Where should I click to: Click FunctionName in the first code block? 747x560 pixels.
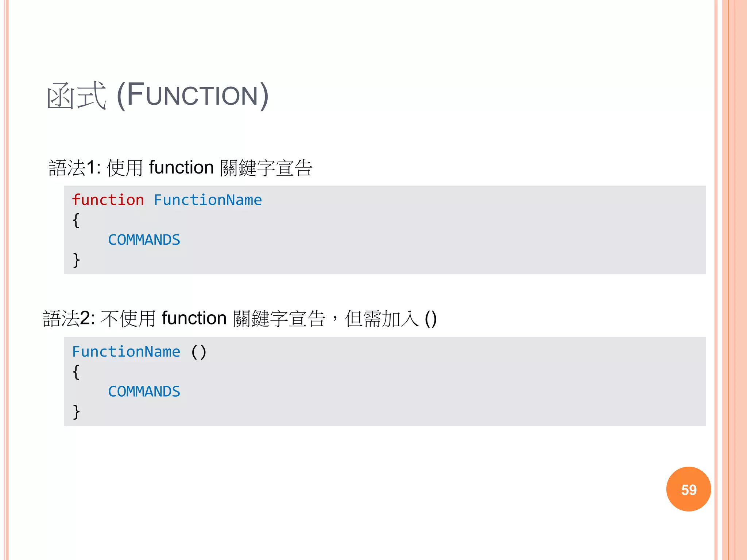tap(208, 200)
